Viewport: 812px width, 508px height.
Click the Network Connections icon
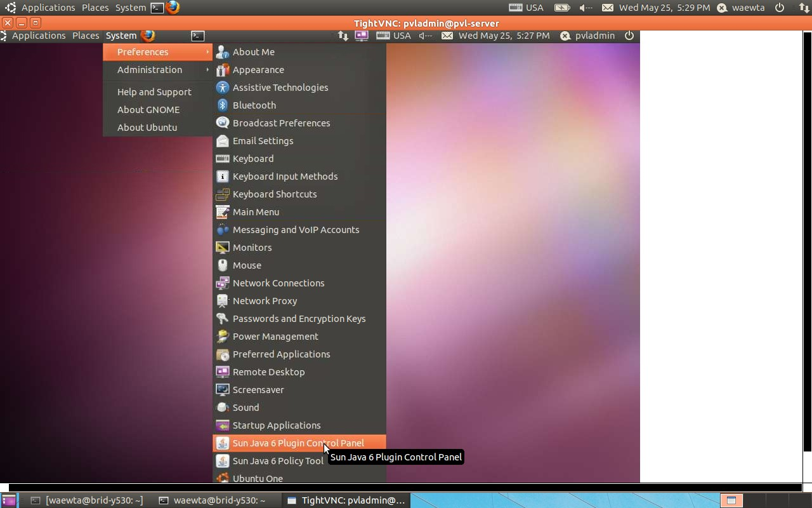click(222, 283)
